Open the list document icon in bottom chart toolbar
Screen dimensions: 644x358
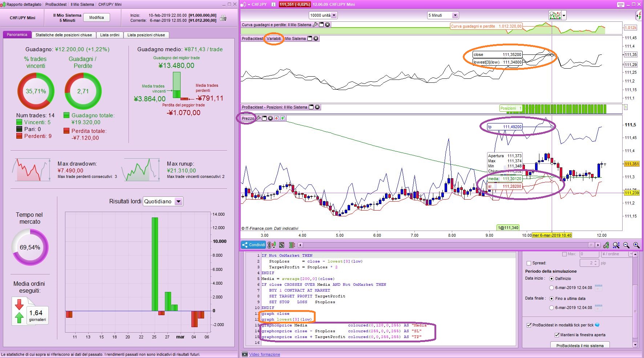point(282,245)
